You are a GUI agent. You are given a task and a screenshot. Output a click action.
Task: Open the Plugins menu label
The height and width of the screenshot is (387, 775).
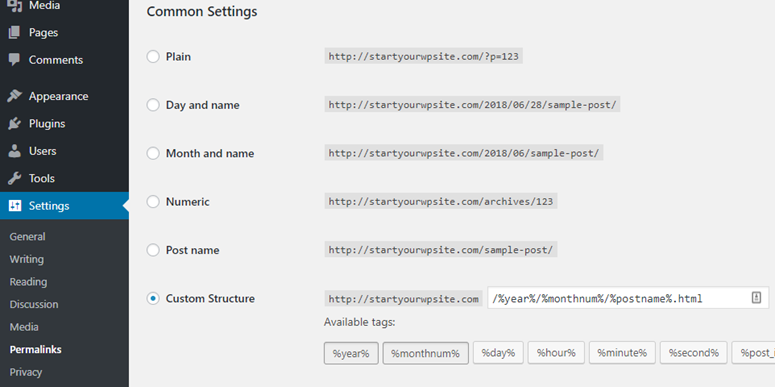pos(47,124)
